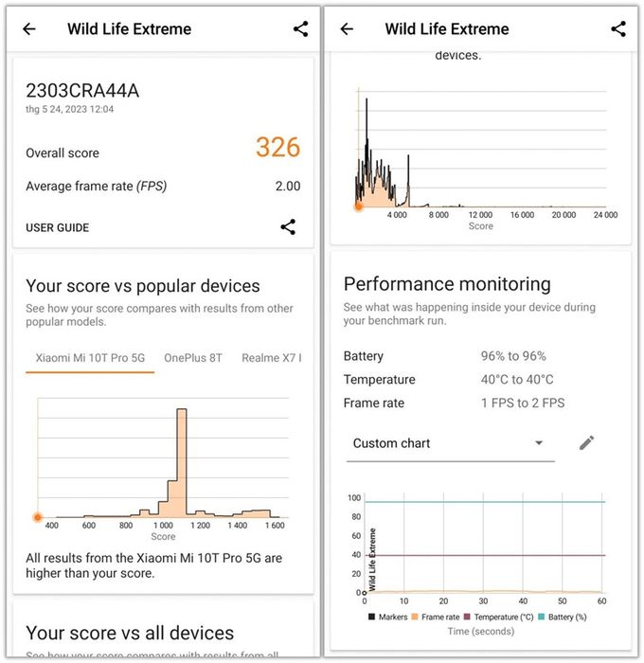The width and height of the screenshot is (644, 663).
Task: Tap the back arrow in the left screen header
Action: (x=29, y=29)
